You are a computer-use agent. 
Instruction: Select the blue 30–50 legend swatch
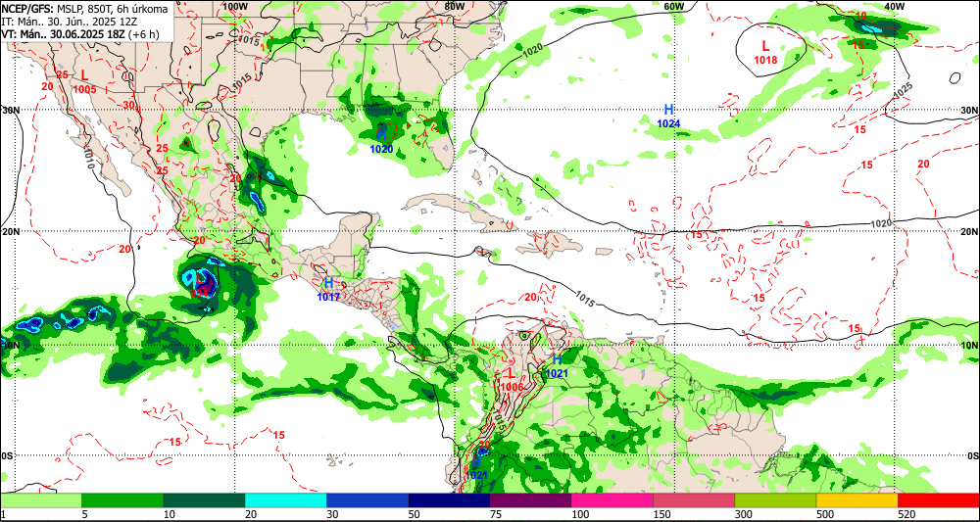click(367, 500)
